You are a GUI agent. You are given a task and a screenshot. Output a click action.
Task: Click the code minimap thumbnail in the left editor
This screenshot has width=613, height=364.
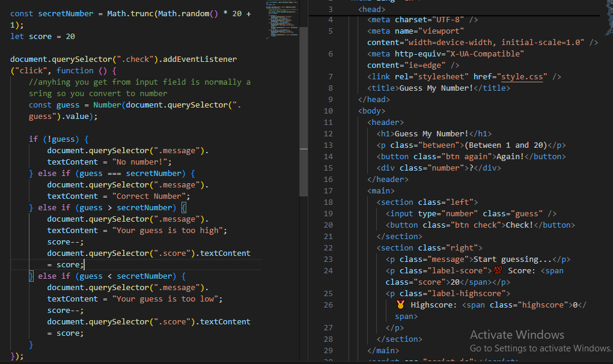(x=281, y=20)
